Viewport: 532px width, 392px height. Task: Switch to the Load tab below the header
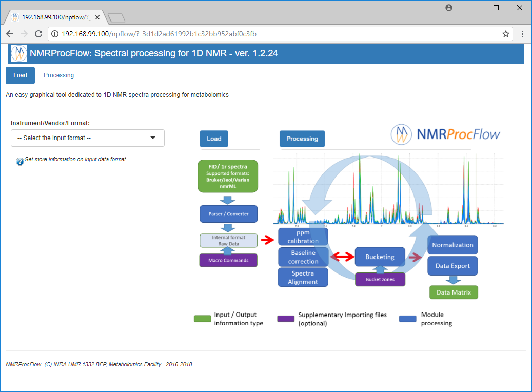pos(21,75)
